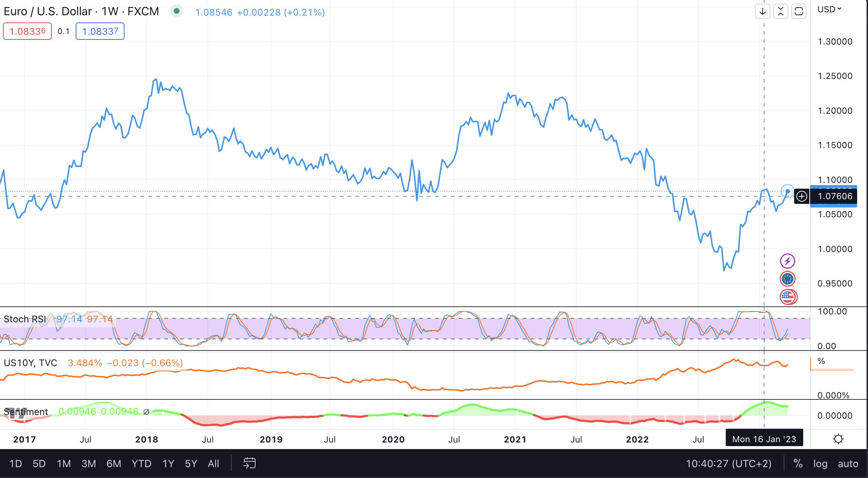Click the Mon 16 Jan '23 date marker

tap(764, 439)
